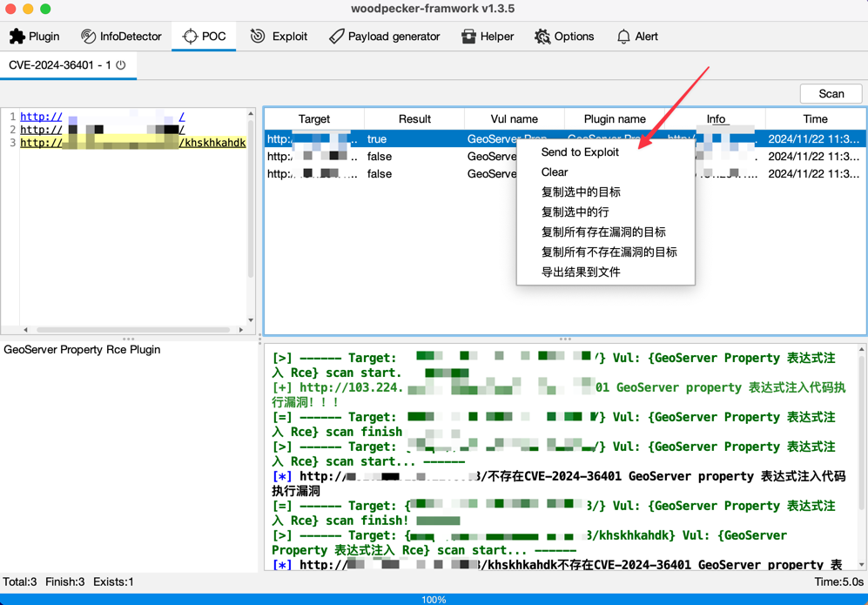This screenshot has width=868, height=605.
Task: Click the Exploit spiral icon
Action: [258, 37]
